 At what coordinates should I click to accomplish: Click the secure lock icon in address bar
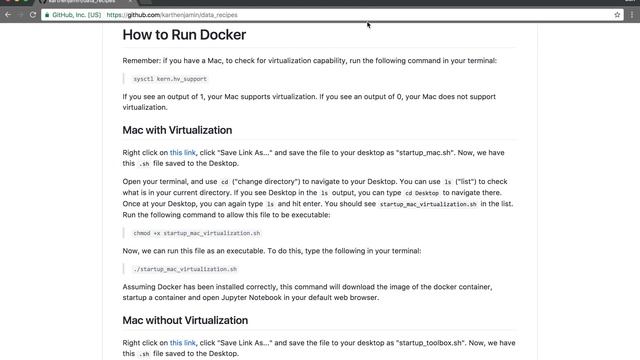pyautogui.click(x=47, y=15)
